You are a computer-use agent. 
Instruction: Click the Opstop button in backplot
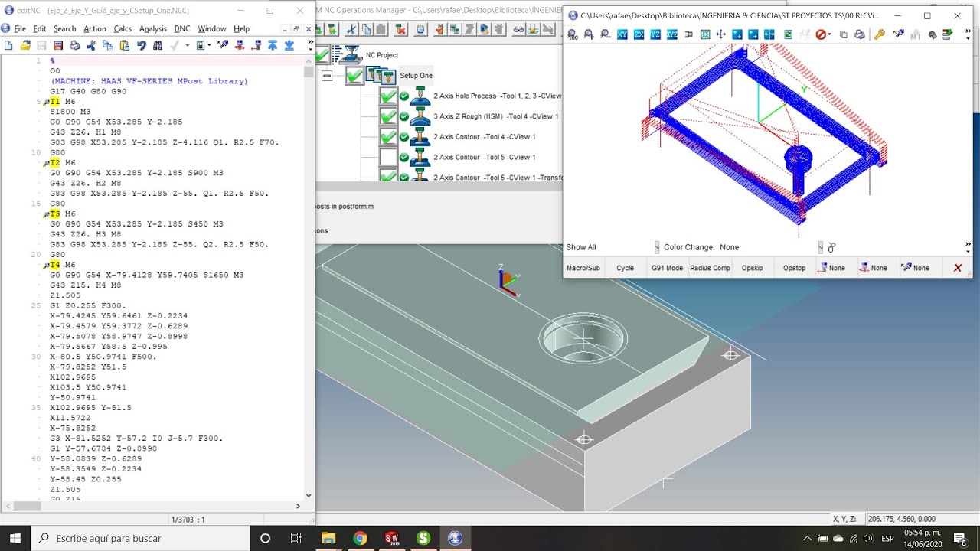794,268
